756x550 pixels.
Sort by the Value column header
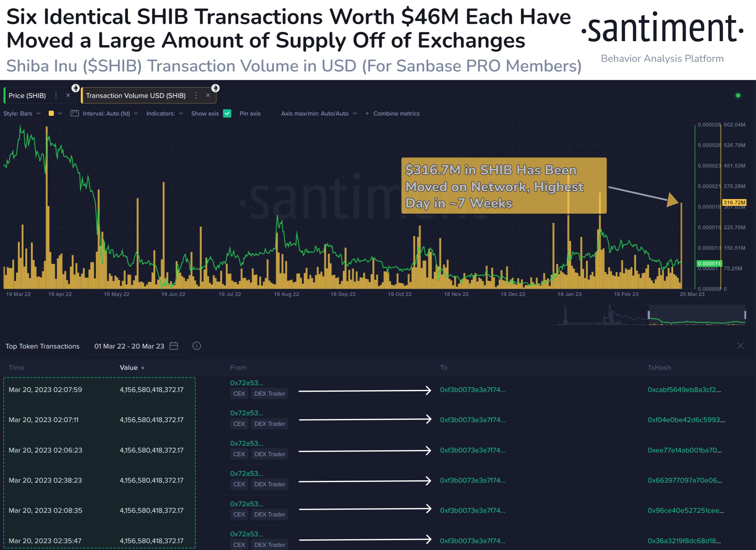132,368
